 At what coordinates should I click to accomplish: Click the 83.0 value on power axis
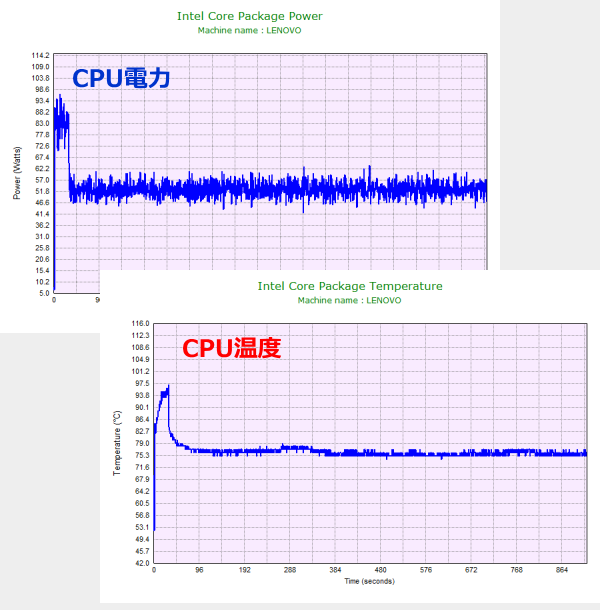(42, 123)
